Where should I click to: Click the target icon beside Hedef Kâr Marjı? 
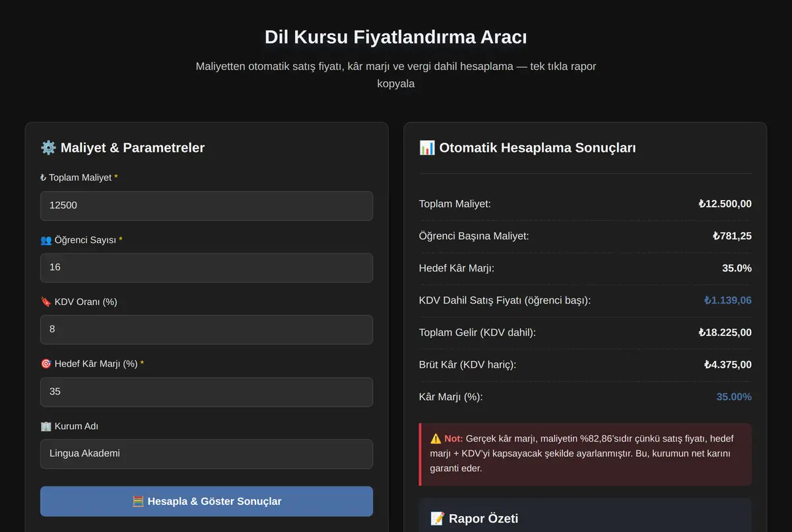(x=46, y=364)
